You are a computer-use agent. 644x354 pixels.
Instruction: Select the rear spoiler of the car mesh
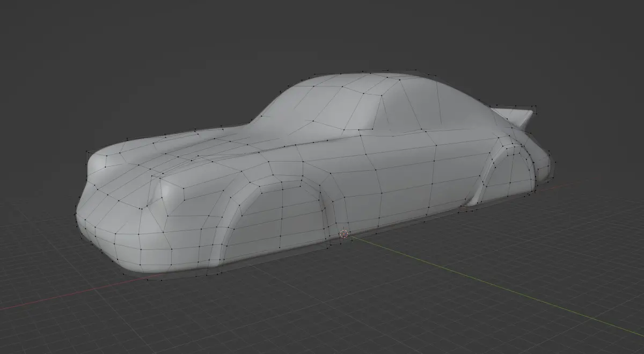(514, 116)
